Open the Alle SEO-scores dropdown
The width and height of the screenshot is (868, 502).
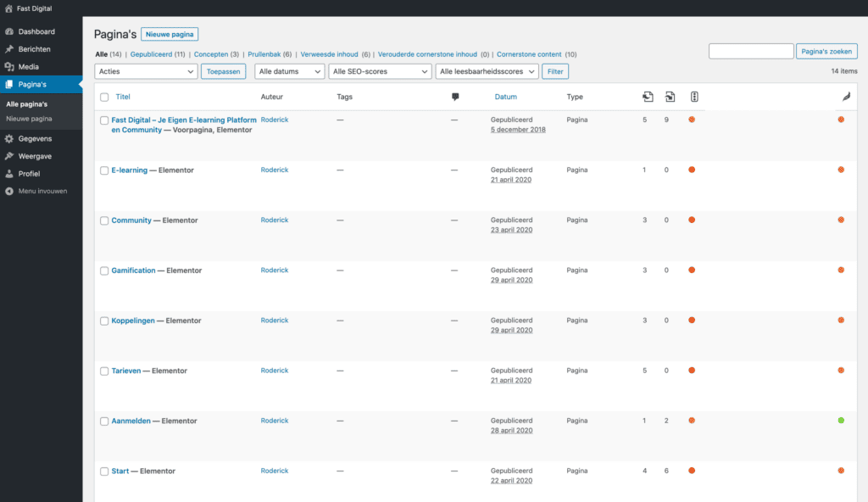(380, 72)
